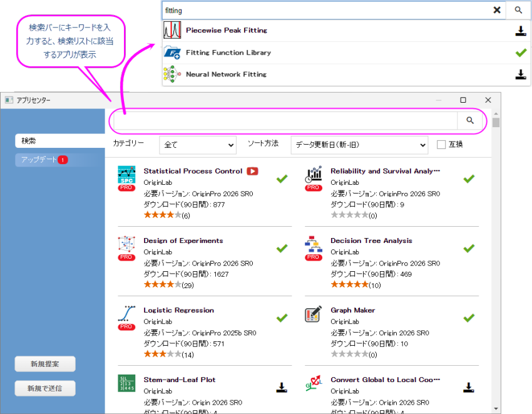Open the Decision Tree Analysis title link

(372, 241)
